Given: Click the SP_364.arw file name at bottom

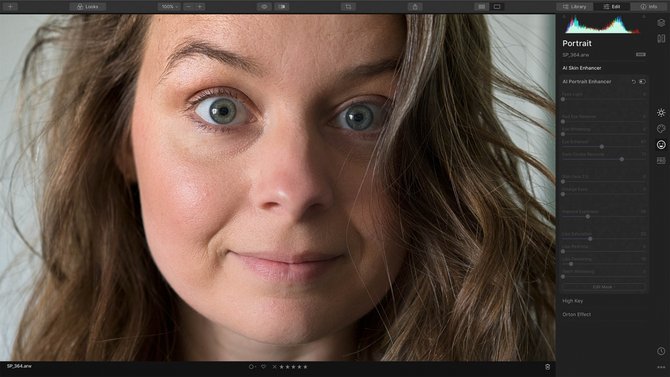Looking at the screenshot, I should click(x=19, y=366).
